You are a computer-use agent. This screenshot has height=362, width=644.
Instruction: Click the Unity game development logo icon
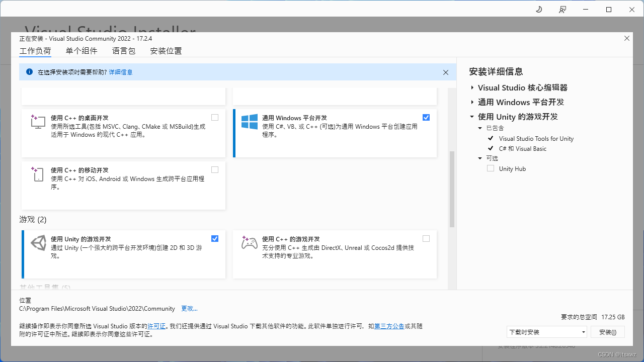[x=38, y=243]
